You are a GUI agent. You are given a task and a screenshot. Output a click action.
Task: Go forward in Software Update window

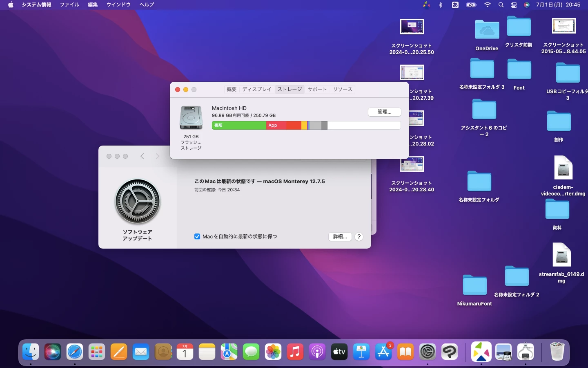[x=157, y=156]
